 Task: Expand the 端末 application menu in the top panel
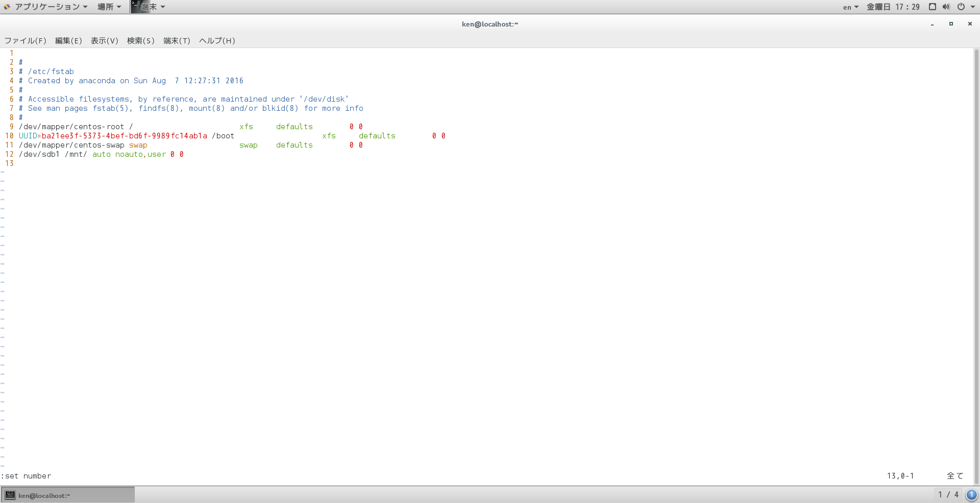click(149, 7)
